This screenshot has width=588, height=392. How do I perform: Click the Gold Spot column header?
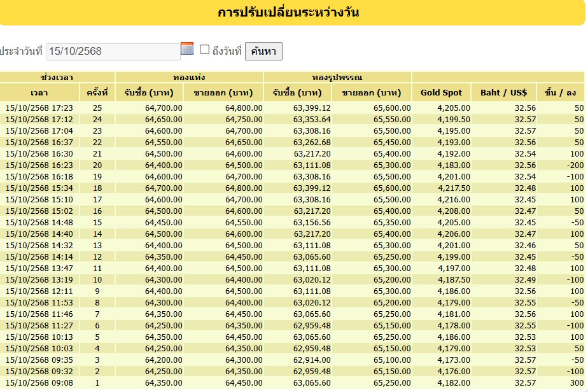click(x=441, y=93)
